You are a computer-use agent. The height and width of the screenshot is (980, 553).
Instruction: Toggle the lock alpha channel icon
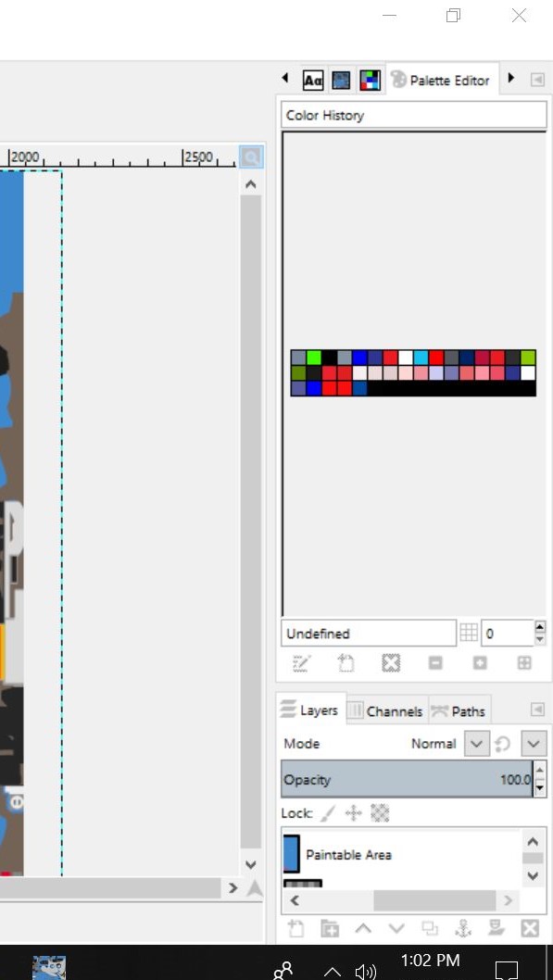click(380, 813)
